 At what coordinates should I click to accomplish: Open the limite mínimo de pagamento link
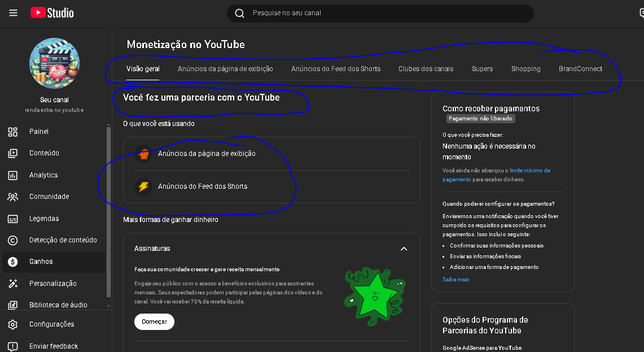[x=529, y=171]
